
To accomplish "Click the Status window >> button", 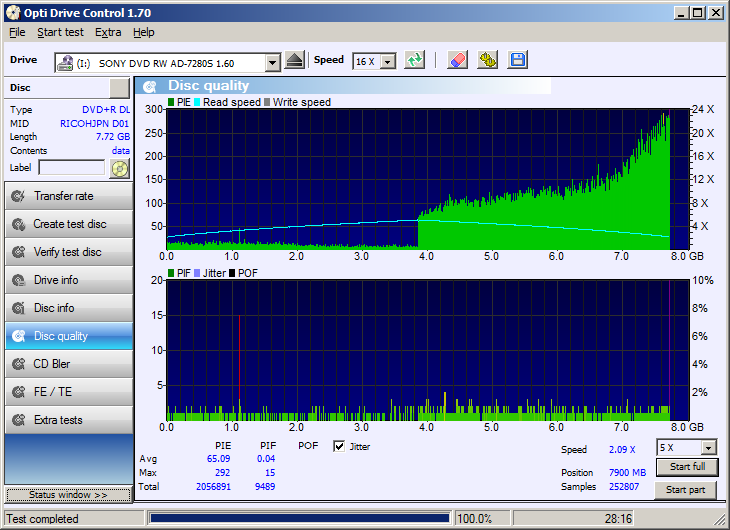I will tap(68, 495).
